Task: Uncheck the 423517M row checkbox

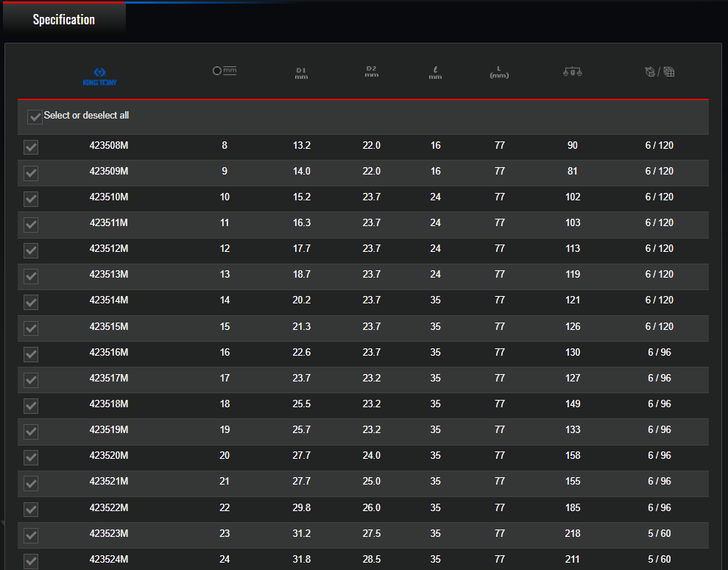Action: pyautogui.click(x=31, y=380)
